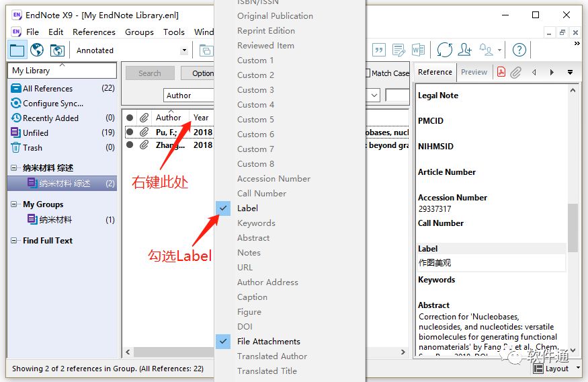Select the 纳米材料 group under My Groups
Image resolution: width=588 pixels, height=382 pixels.
click(56, 219)
